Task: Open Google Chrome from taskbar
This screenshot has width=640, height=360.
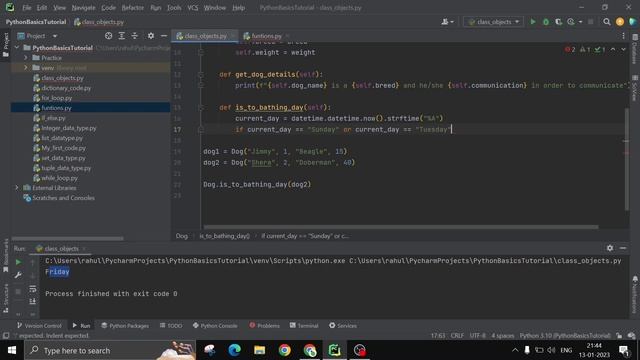Action: [284, 350]
